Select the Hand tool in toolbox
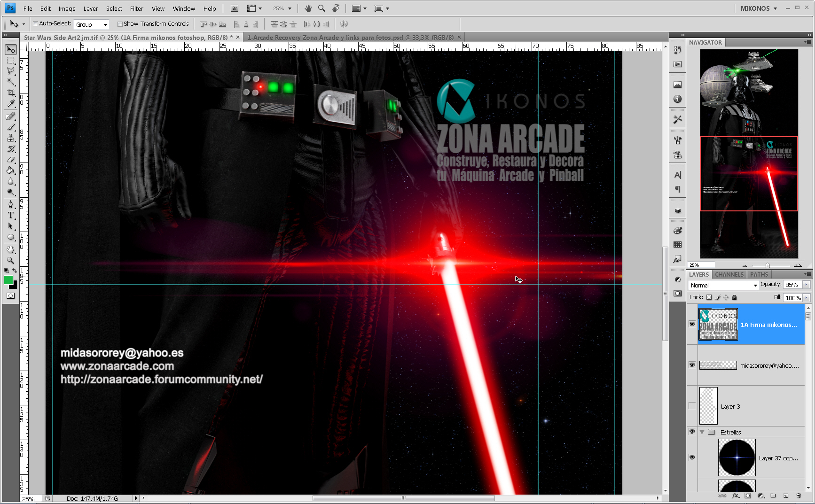 pyautogui.click(x=11, y=249)
